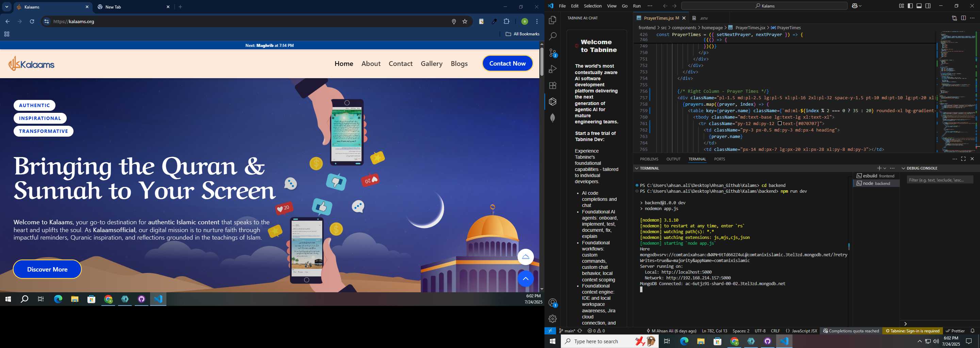This screenshot has width=980, height=348.
Task: Click the homepage folder in breadcrumb
Action: click(712, 28)
